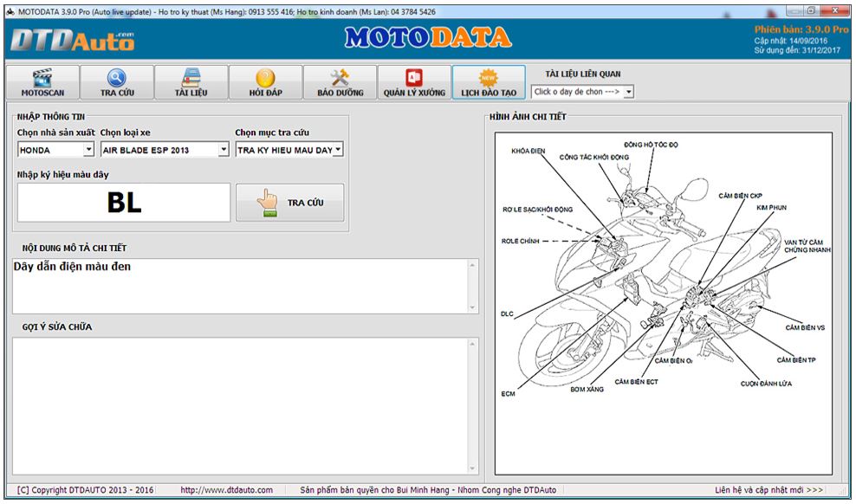Click the 'ECM' label in the diagram

508,394
